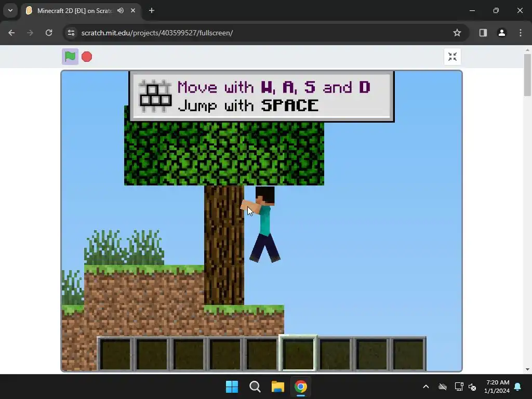
Task: Open a new browser tab
Action: (x=152, y=10)
